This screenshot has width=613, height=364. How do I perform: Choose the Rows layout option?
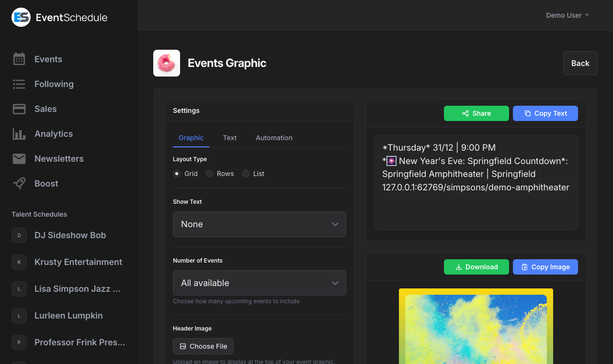tap(209, 174)
